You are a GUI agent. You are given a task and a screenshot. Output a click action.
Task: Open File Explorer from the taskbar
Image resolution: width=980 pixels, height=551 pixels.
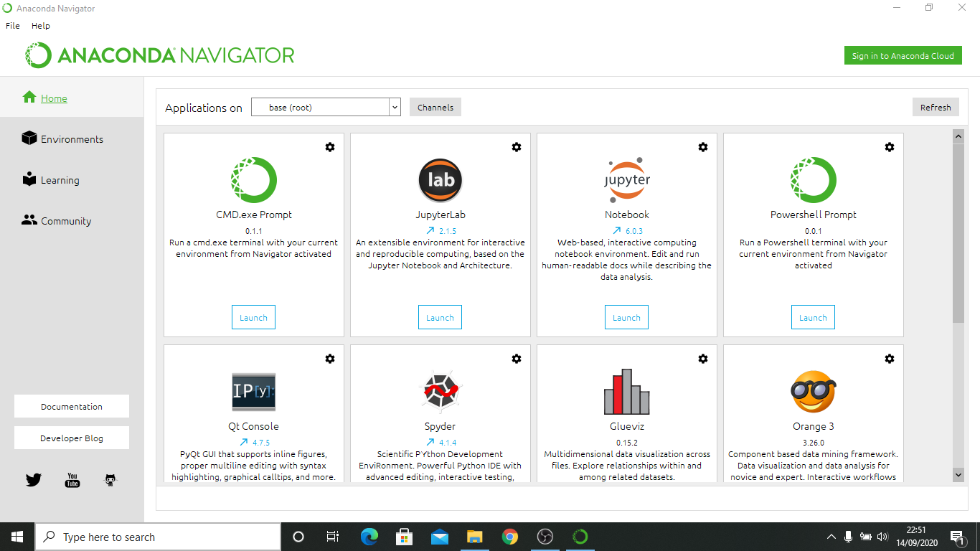click(475, 537)
